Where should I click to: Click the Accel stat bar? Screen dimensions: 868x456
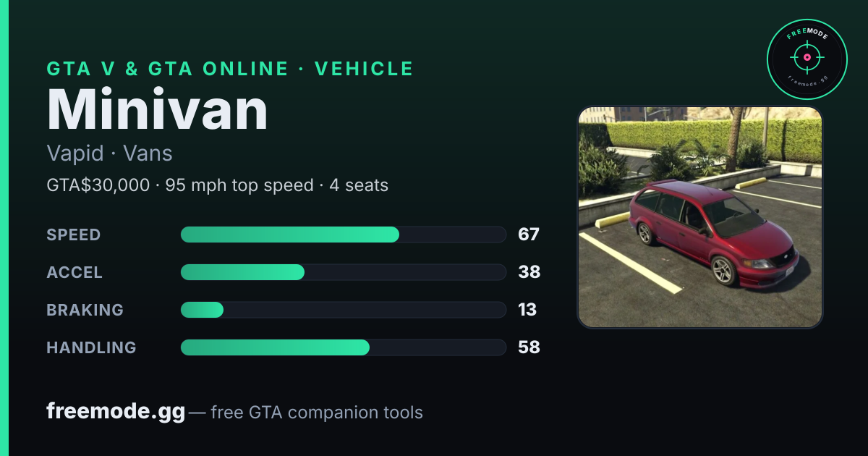pos(343,272)
